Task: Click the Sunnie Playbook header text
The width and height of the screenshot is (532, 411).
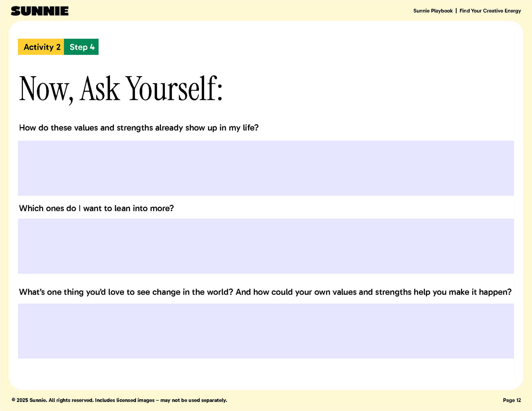Action: click(433, 11)
